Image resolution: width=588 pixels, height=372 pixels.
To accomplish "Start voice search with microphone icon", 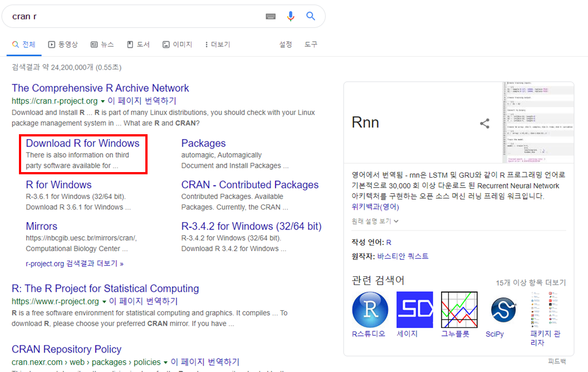I will (290, 16).
